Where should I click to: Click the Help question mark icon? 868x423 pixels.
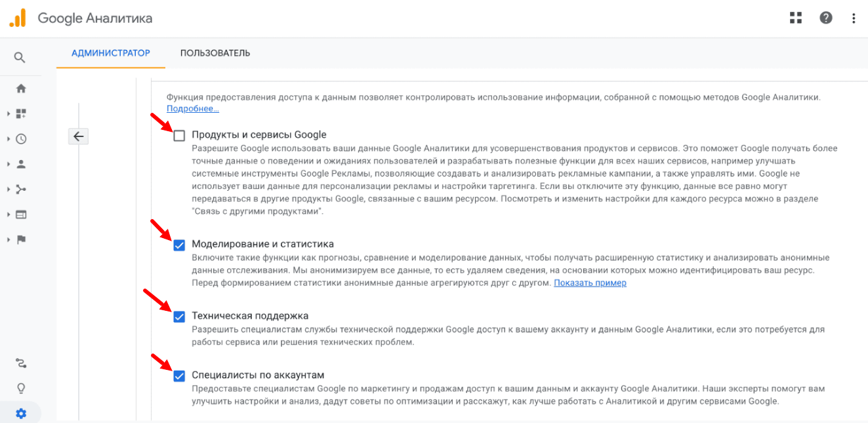(826, 18)
